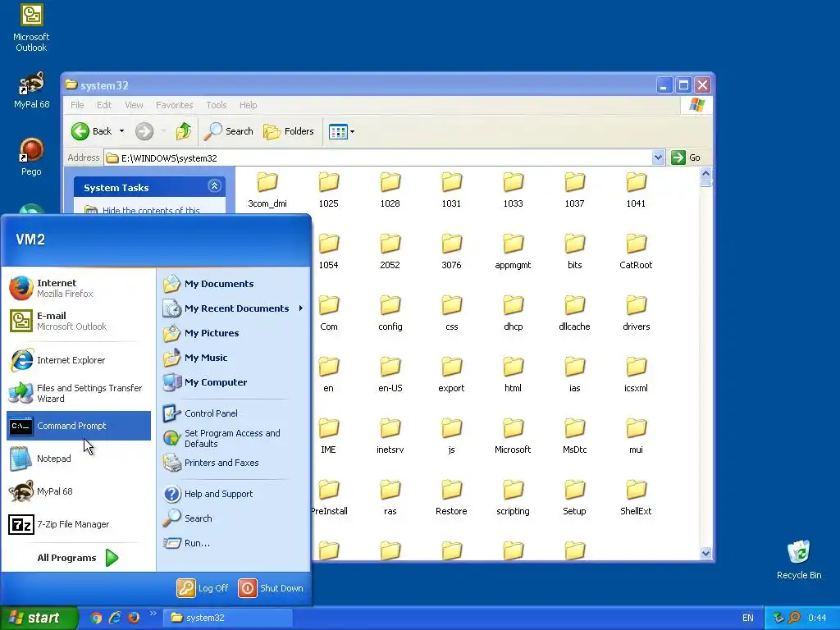Screen dimensions: 840x630
Task: Click the Log Off button
Action: click(x=203, y=588)
